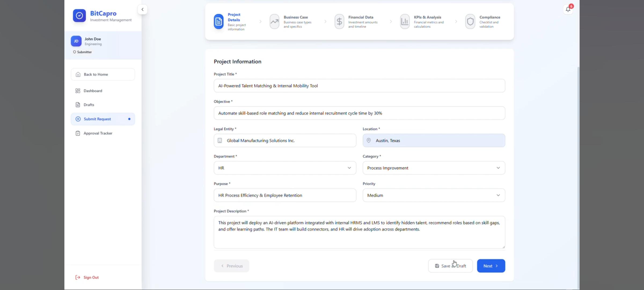
Task: Open the Priority dropdown
Action: click(x=434, y=195)
